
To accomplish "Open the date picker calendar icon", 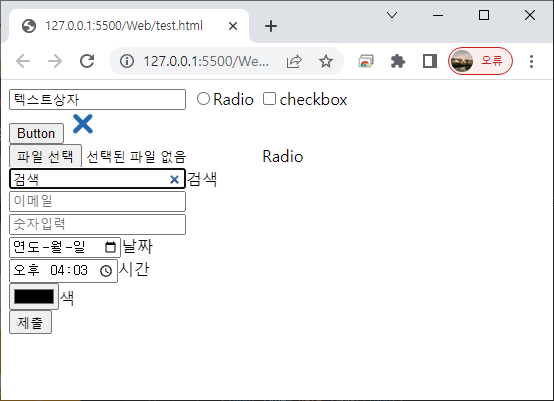I will click(110, 247).
